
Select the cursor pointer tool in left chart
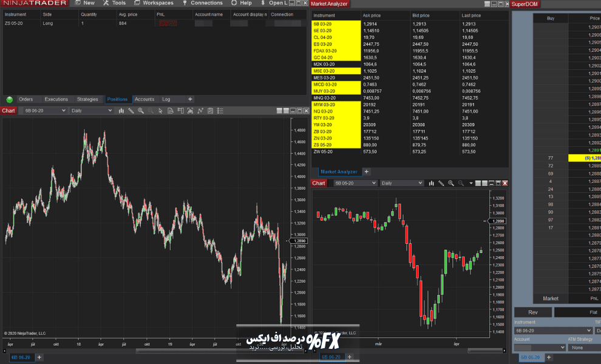click(161, 111)
